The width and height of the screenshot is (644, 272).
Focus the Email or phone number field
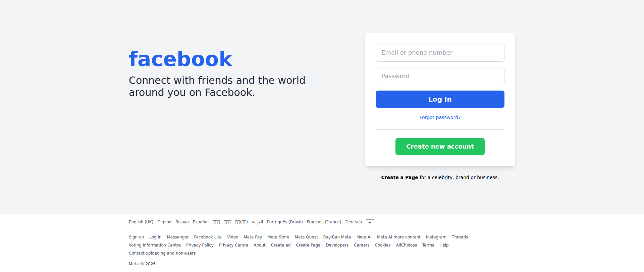440,53
